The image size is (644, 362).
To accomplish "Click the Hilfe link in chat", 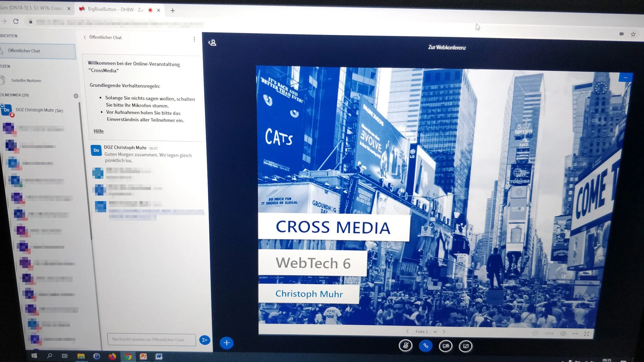I will pos(98,131).
